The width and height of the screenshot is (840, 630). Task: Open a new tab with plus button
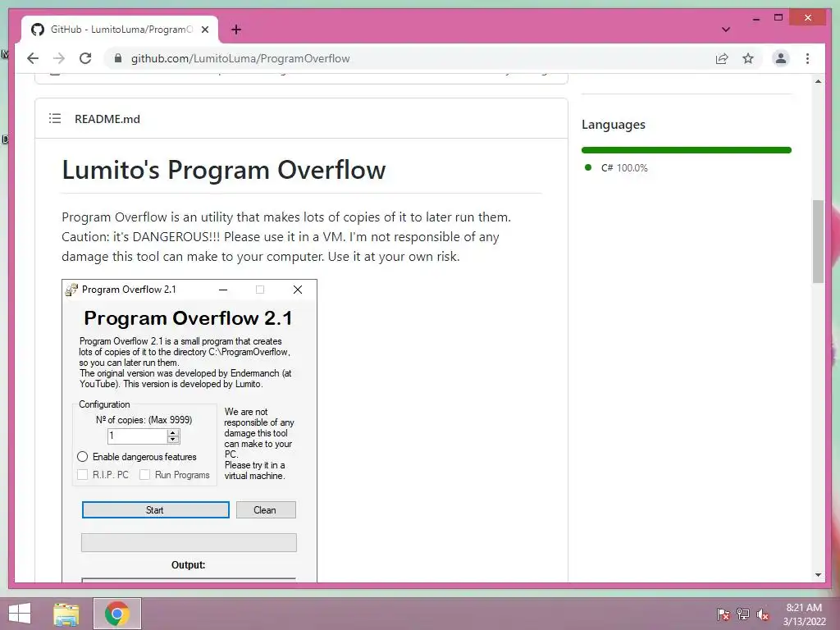coord(235,30)
